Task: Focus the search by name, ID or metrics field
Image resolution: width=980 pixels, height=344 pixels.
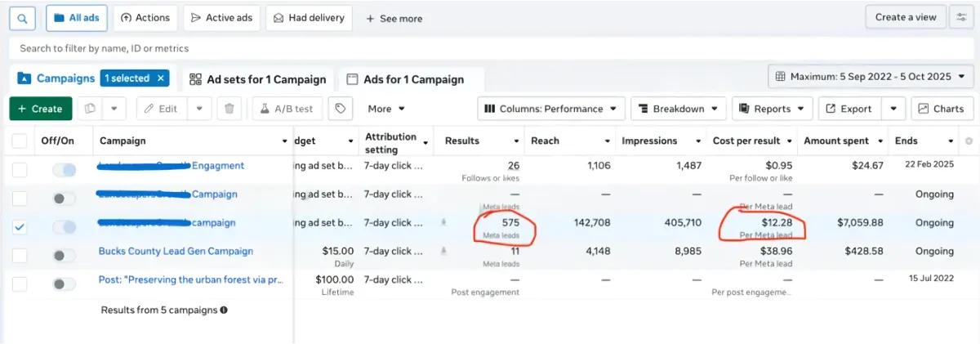Action: pos(490,48)
